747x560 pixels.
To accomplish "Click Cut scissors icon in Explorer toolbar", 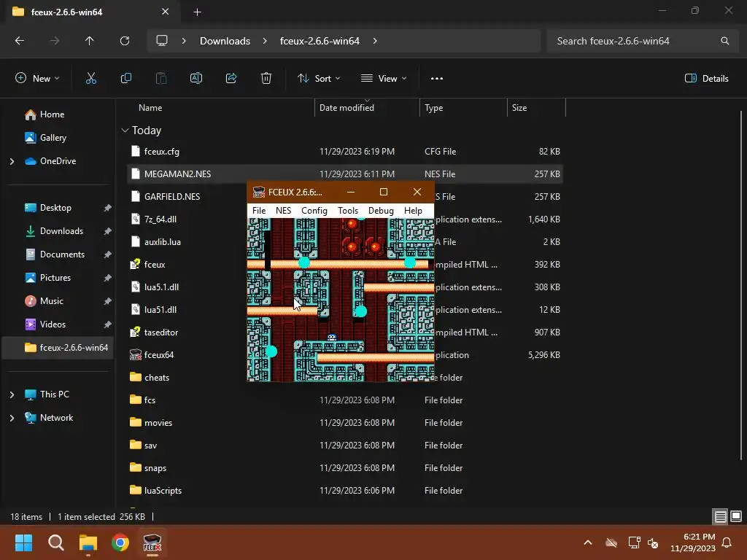I will pyautogui.click(x=91, y=79).
